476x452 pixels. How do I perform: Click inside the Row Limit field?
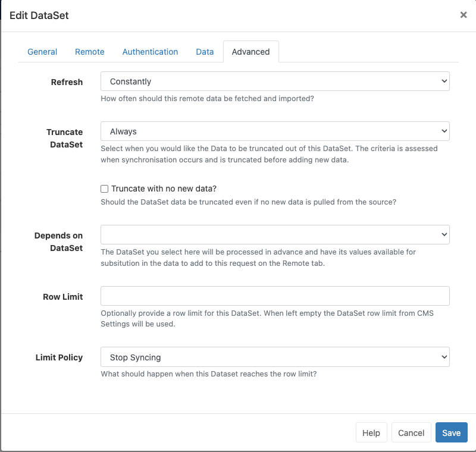tap(275, 296)
